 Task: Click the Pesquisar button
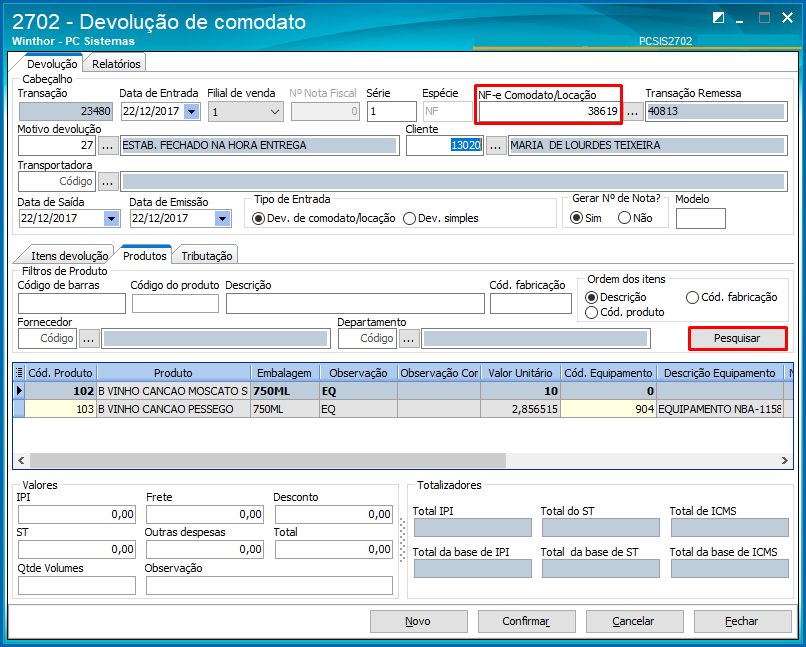pyautogui.click(x=737, y=339)
